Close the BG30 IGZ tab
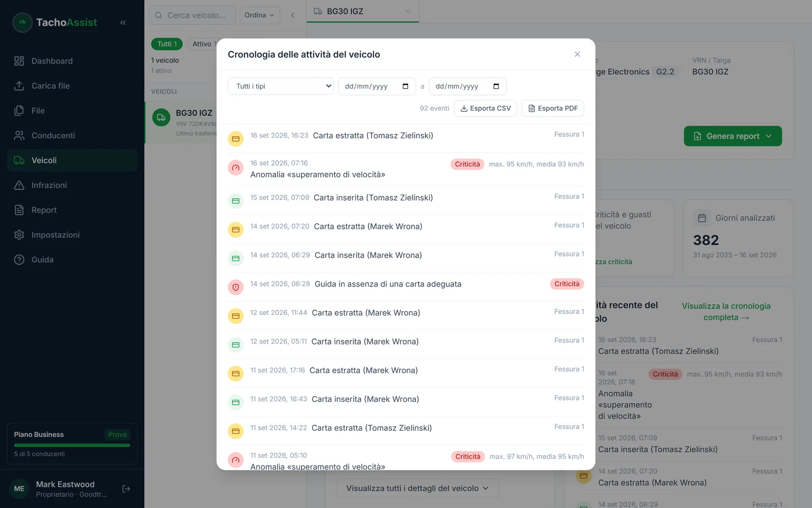 (408, 11)
